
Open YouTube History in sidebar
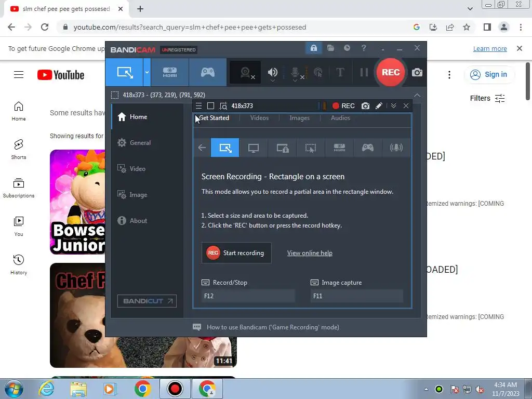tap(19, 264)
